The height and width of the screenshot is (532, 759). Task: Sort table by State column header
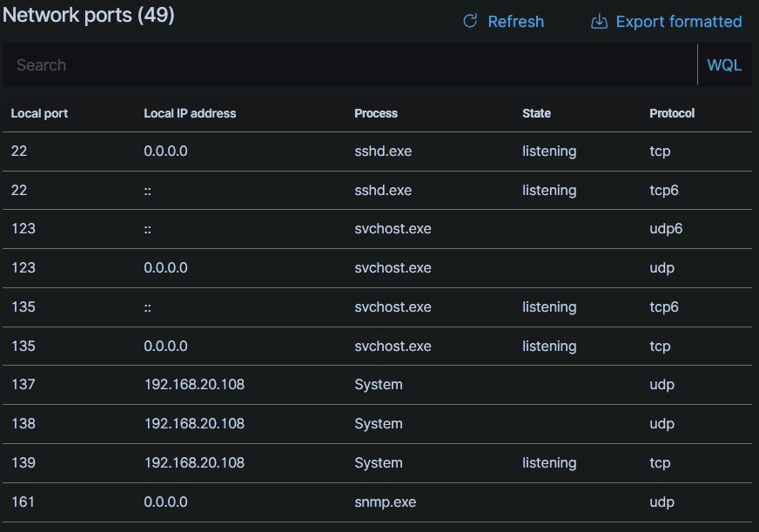(536, 113)
